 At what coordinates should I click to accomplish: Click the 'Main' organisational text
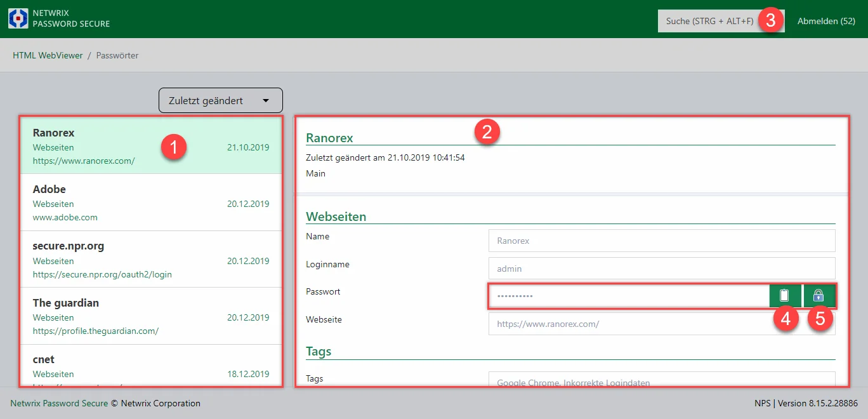point(315,173)
